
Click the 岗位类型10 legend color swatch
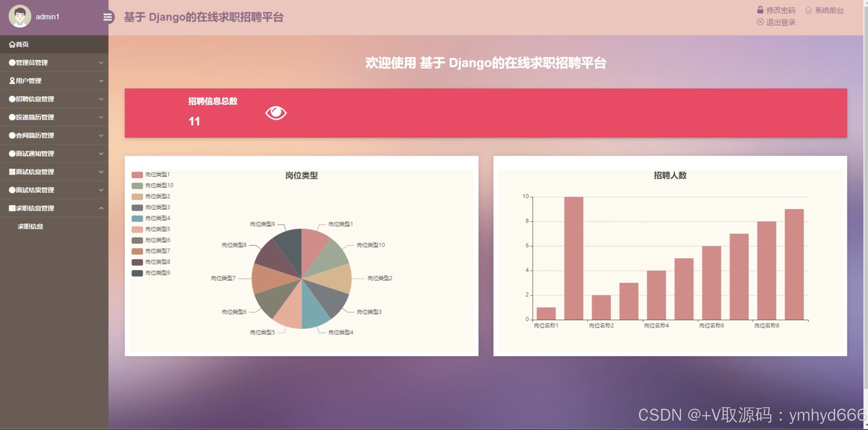tap(137, 186)
